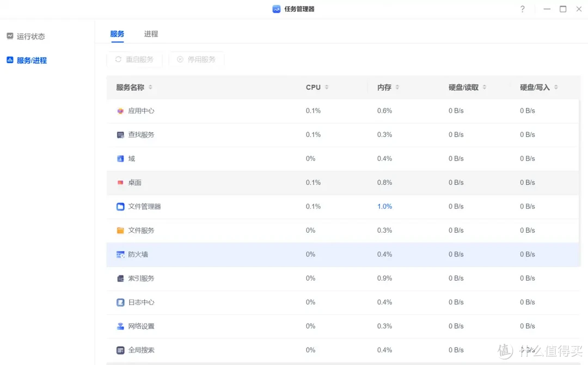Toggle CPU column sorting order
The image size is (588, 365).
click(x=328, y=86)
